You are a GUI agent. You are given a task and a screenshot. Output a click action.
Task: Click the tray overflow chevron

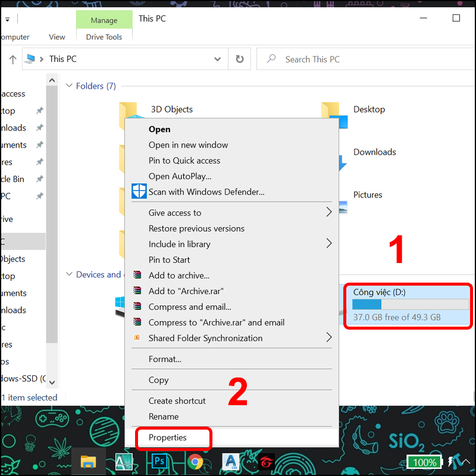pos(466,462)
